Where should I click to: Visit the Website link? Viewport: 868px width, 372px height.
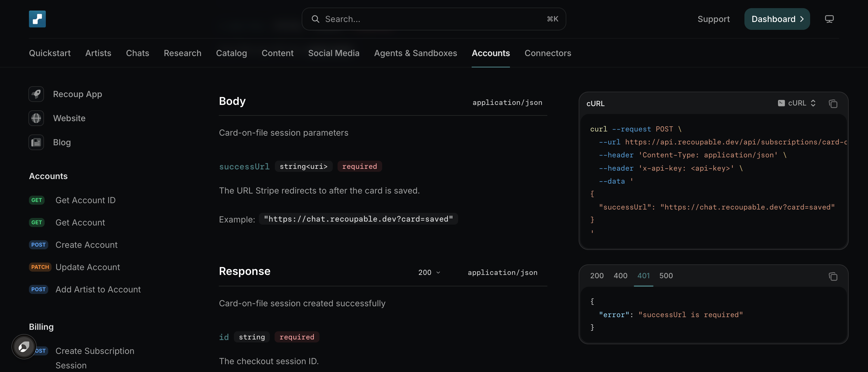[69, 118]
